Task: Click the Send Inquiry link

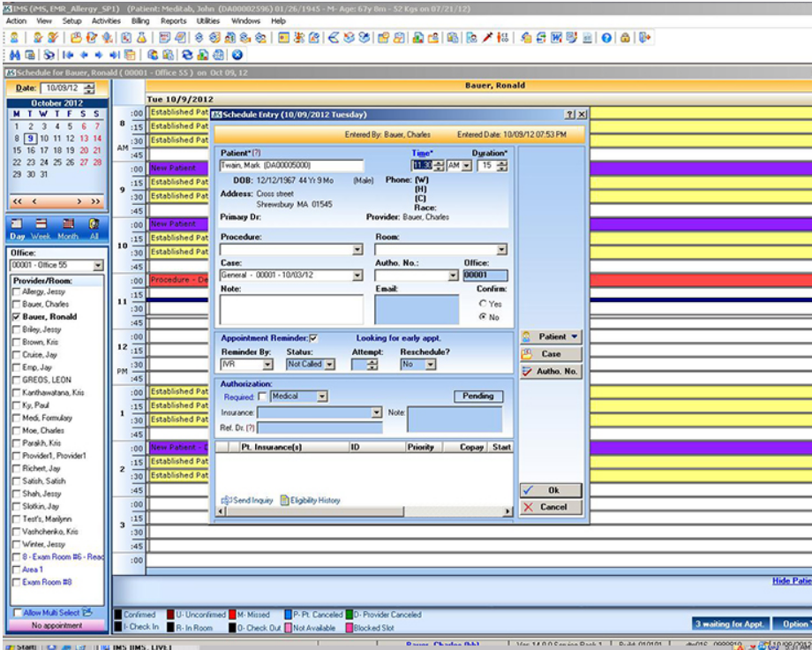Action: click(247, 500)
